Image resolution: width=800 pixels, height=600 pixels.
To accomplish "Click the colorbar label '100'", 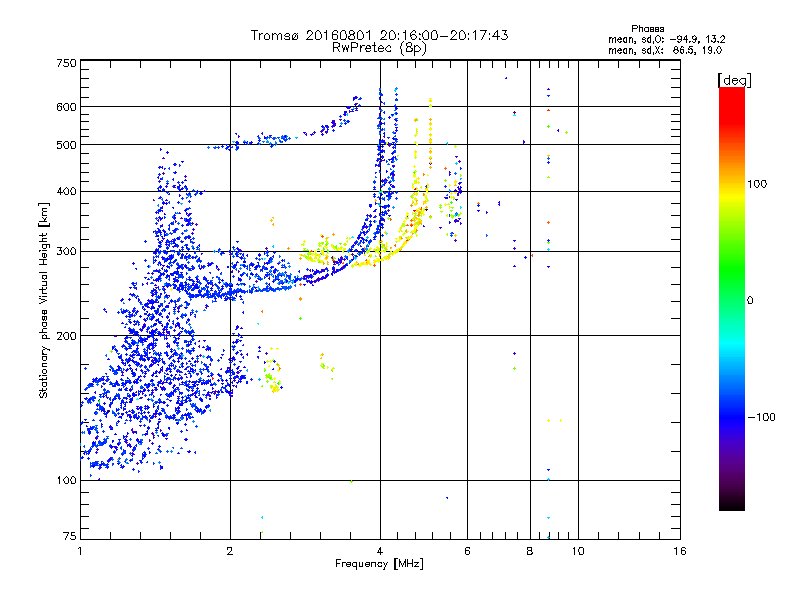I will 757,184.
